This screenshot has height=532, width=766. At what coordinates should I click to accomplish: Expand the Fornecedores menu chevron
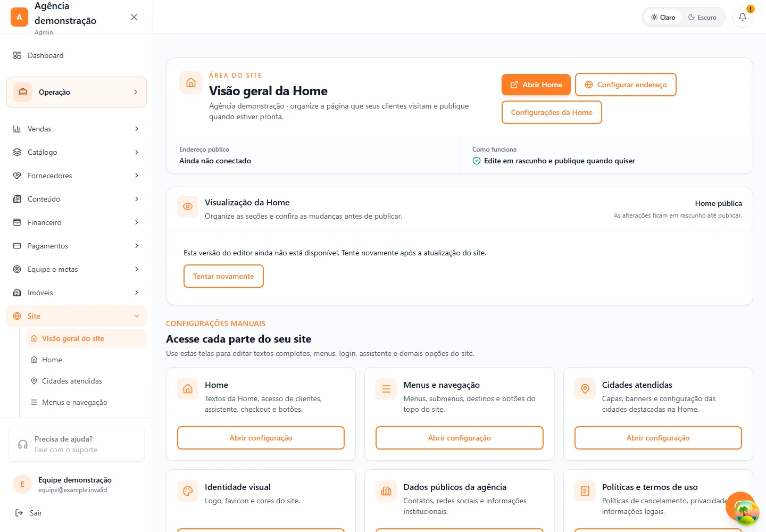click(137, 176)
